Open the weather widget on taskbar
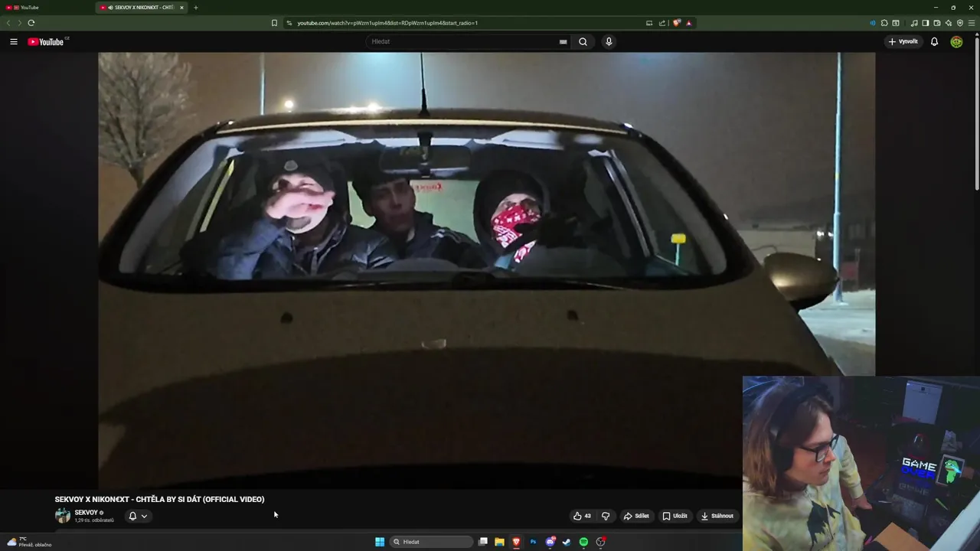This screenshot has height=551, width=980. [29, 542]
